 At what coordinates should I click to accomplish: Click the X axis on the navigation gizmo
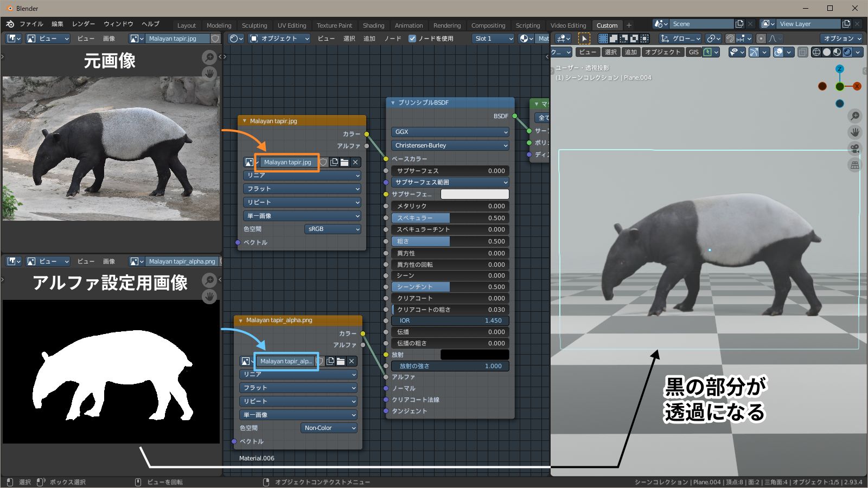point(857,86)
